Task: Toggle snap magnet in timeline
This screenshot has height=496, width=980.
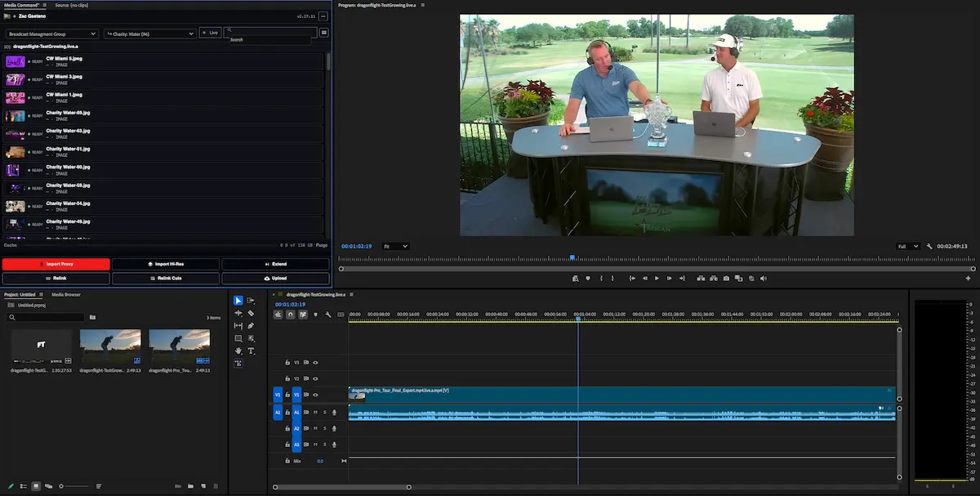Action: click(290, 315)
